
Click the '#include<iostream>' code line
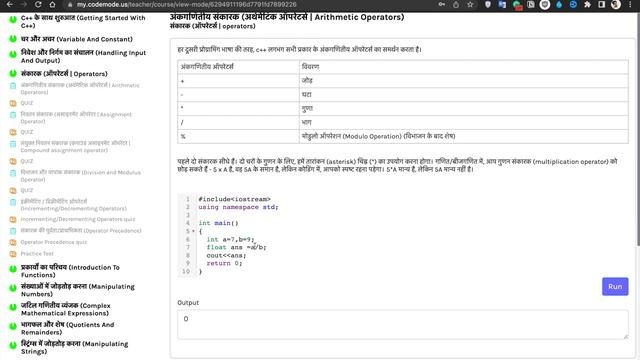[234, 199]
